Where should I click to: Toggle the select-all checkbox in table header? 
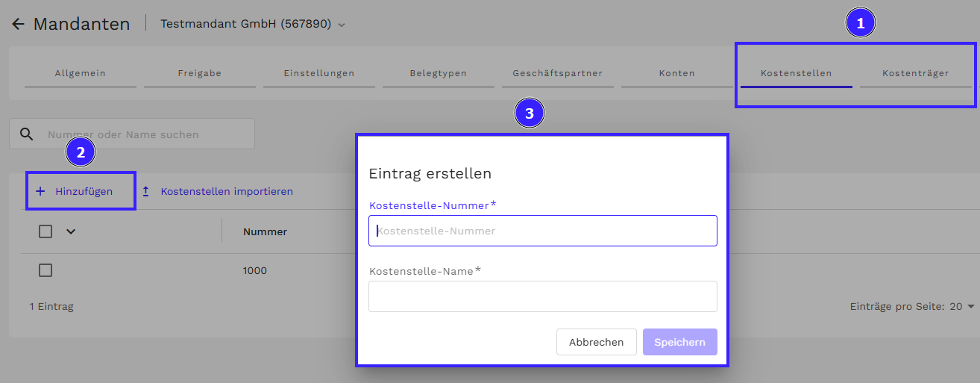click(45, 231)
